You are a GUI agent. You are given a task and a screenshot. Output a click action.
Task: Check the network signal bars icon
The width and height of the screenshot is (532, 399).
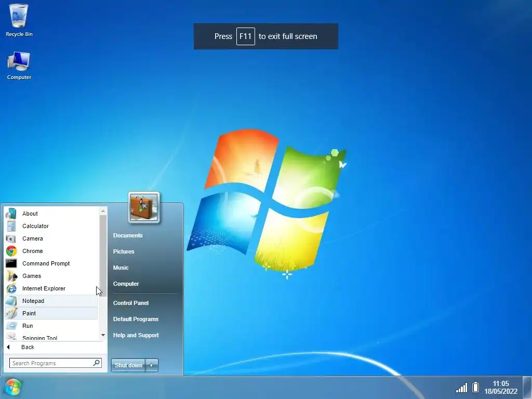461,388
